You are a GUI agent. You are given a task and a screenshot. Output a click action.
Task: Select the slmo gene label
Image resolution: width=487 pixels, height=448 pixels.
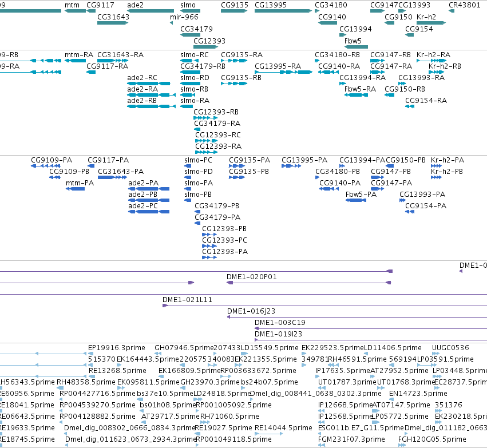click(188, 5)
